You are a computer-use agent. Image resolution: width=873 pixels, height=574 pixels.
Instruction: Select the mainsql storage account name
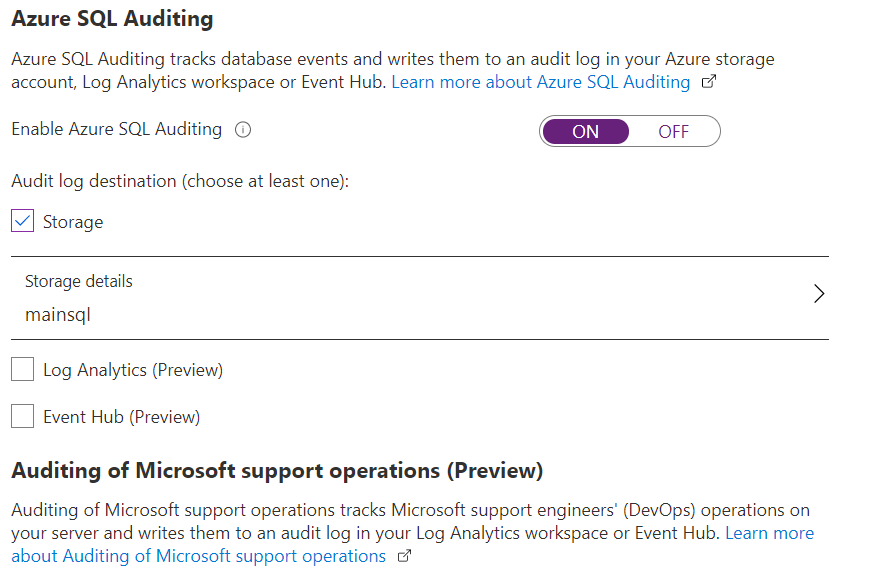click(x=58, y=314)
